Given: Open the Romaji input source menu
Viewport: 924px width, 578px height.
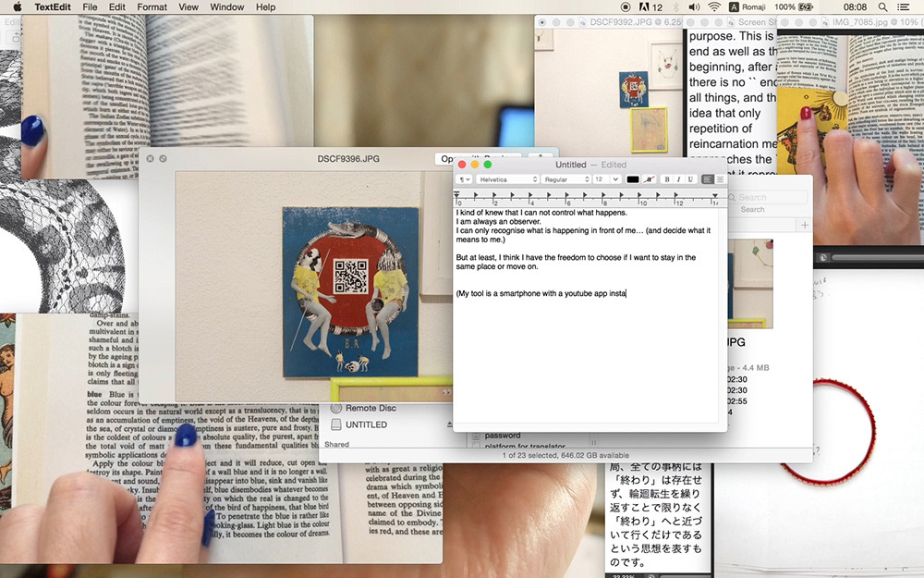Looking at the screenshot, I should pos(748,7).
